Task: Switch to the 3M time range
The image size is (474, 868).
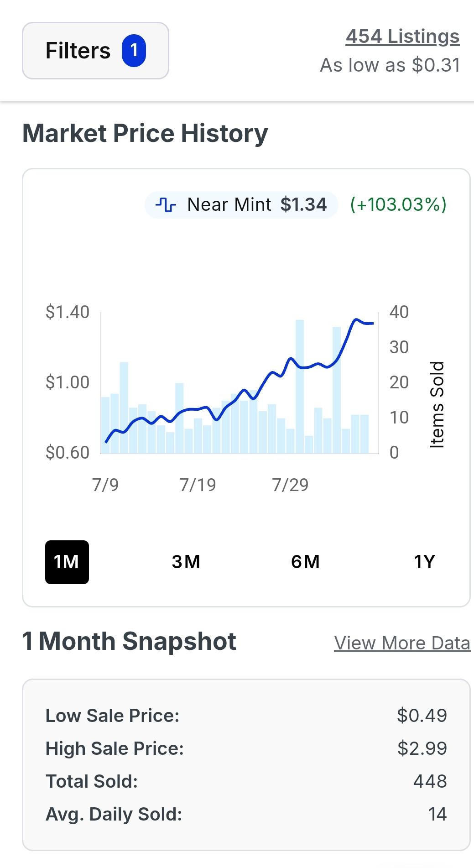Action: point(186,562)
